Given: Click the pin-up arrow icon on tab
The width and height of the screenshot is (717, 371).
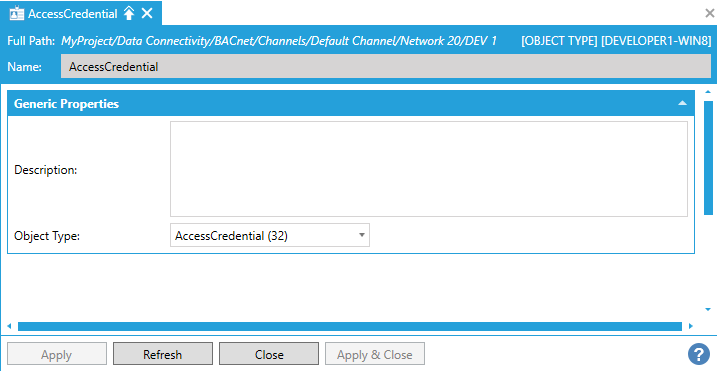Looking at the screenshot, I should point(129,13).
